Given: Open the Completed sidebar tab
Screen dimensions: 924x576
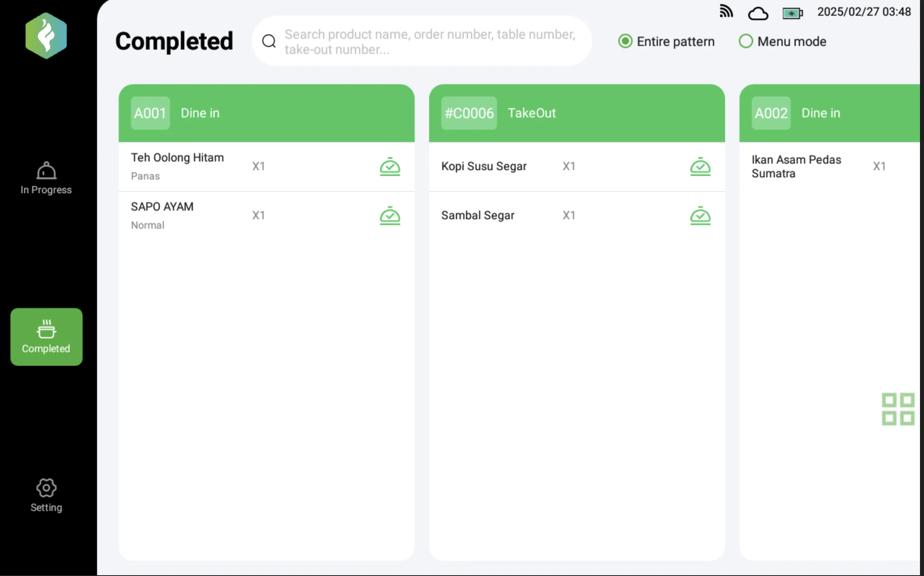Looking at the screenshot, I should [x=46, y=337].
